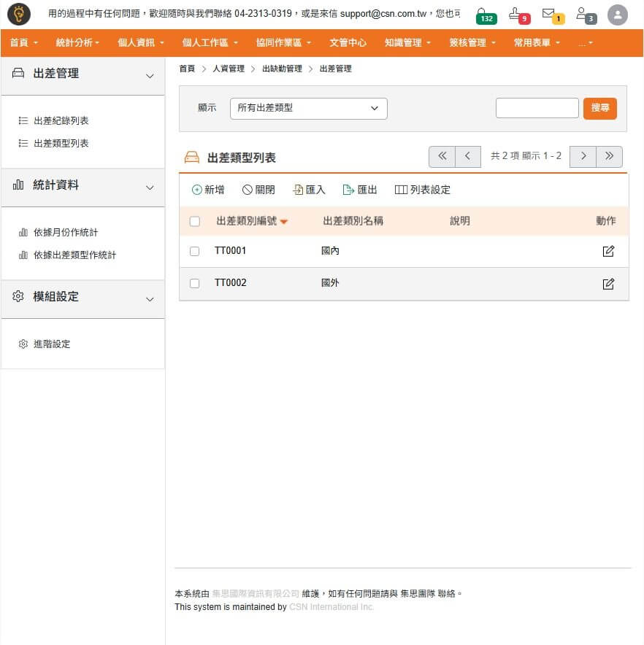Click 新增 to add a trip type

pyautogui.click(x=208, y=190)
